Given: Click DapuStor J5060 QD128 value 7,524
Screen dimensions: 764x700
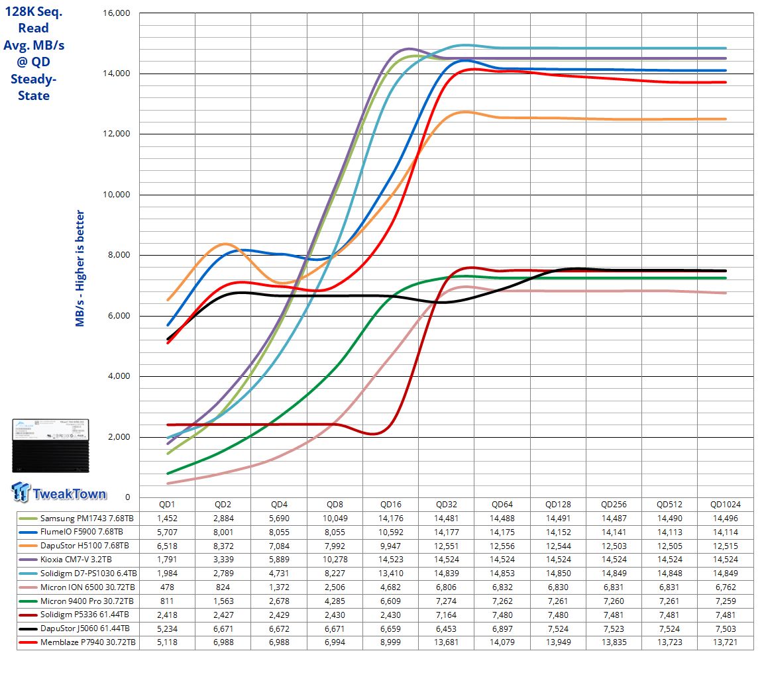Looking at the screenshot, I should (x=558, y=629).
